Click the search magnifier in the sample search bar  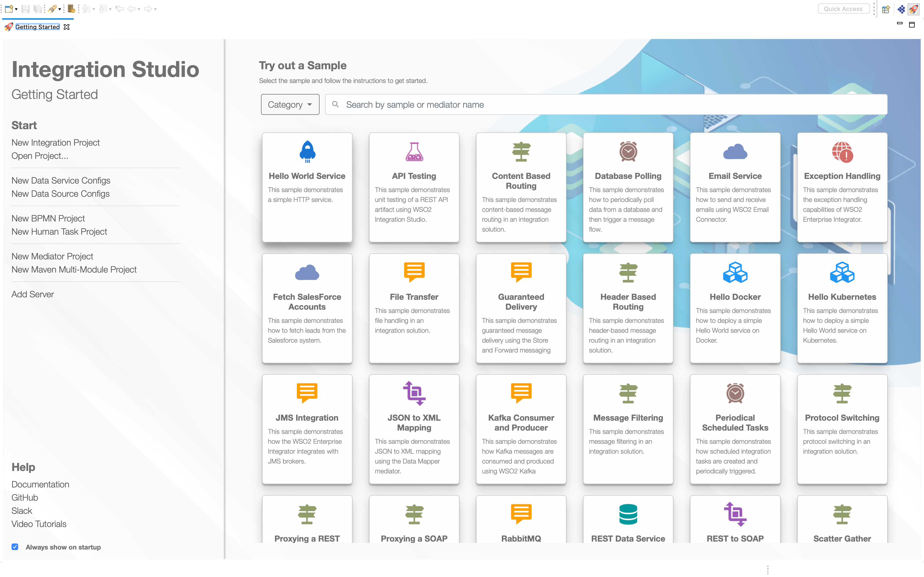pos(335,104)
